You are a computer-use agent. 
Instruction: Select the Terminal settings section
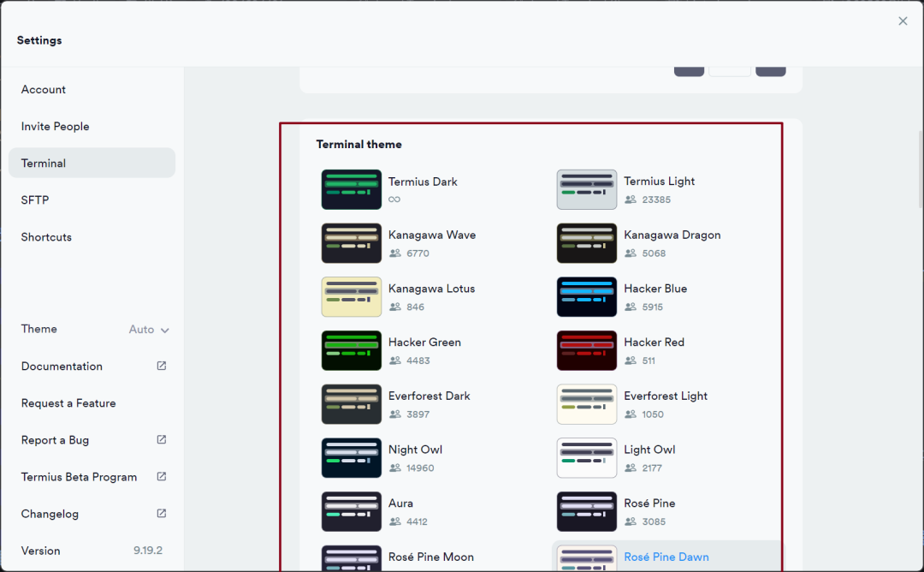(92, 163)
